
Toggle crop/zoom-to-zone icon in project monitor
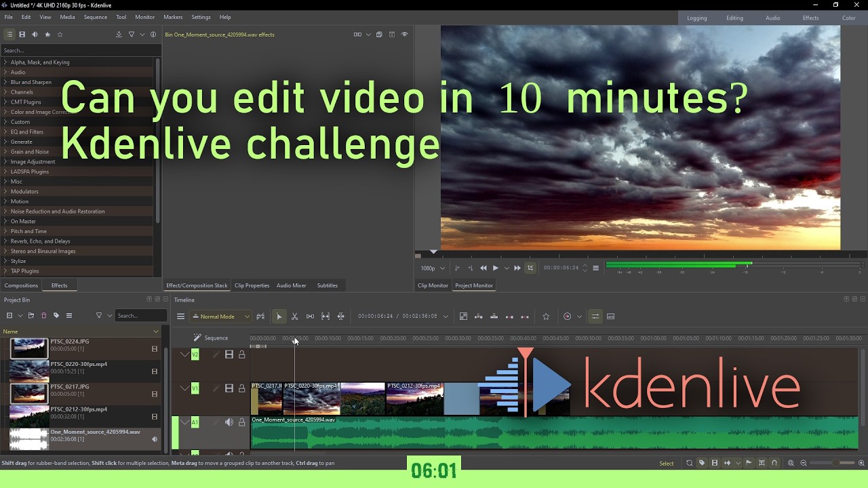[530, 268]
